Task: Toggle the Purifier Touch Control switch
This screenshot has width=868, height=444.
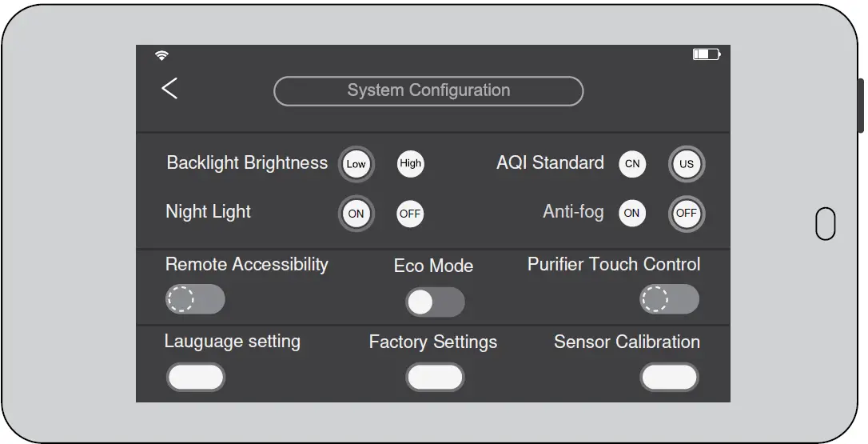Action: pyautogui.click(x=669, y=299)
